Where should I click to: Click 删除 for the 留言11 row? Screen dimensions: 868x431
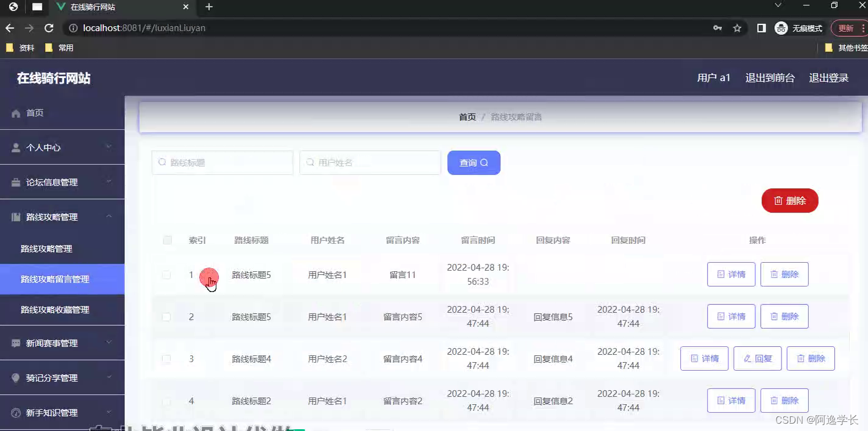784,274
